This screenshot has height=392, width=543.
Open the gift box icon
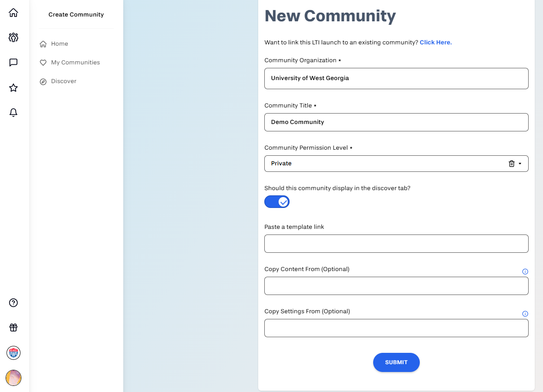coord(13,328)
